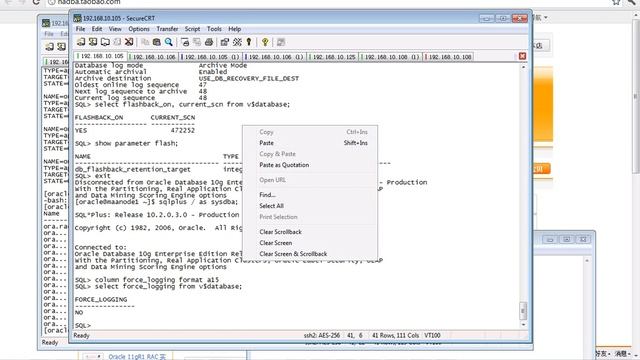Click the greyed-out Reconnect toolbar icon
The height and width of the screenshot is (360, 640).
click(x=117, y=42)
